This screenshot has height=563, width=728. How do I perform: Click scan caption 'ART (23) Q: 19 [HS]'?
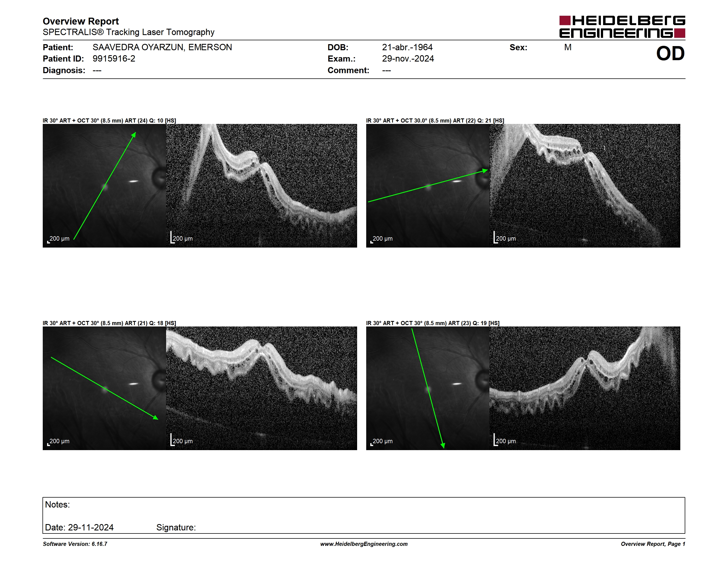(474, 323)
